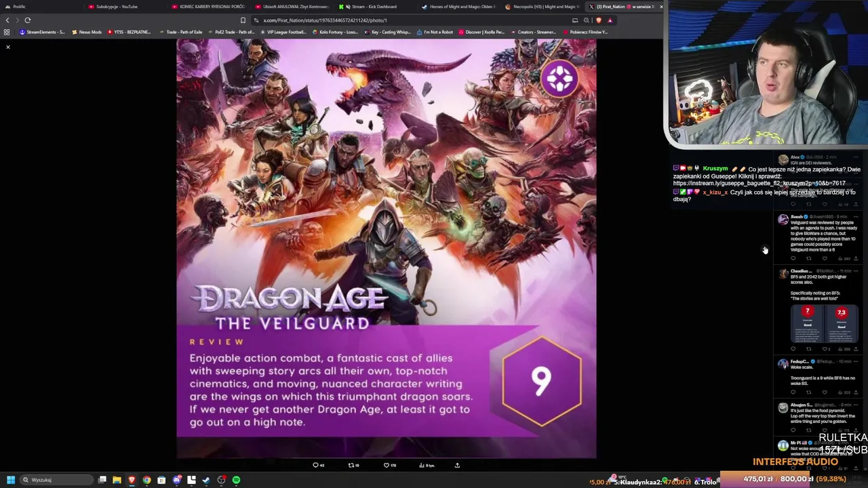Open I'm Not a Robot bookmark

point(435,32)
